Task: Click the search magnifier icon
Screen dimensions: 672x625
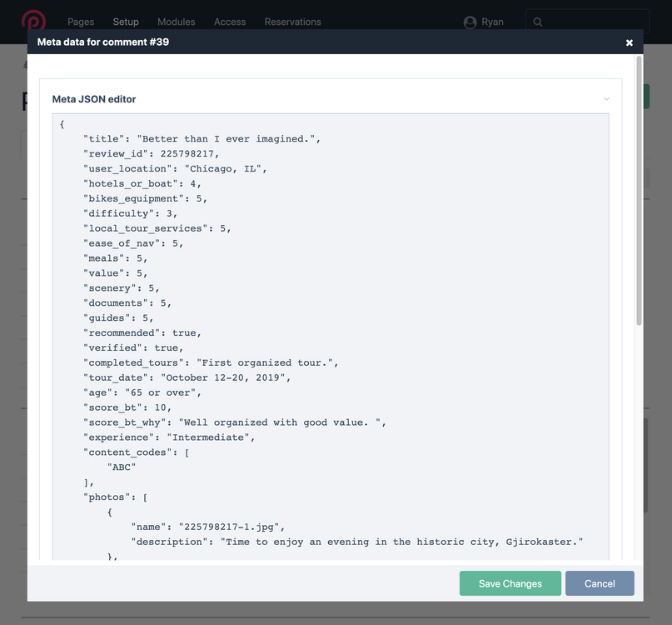Action: tap(538, 22)
